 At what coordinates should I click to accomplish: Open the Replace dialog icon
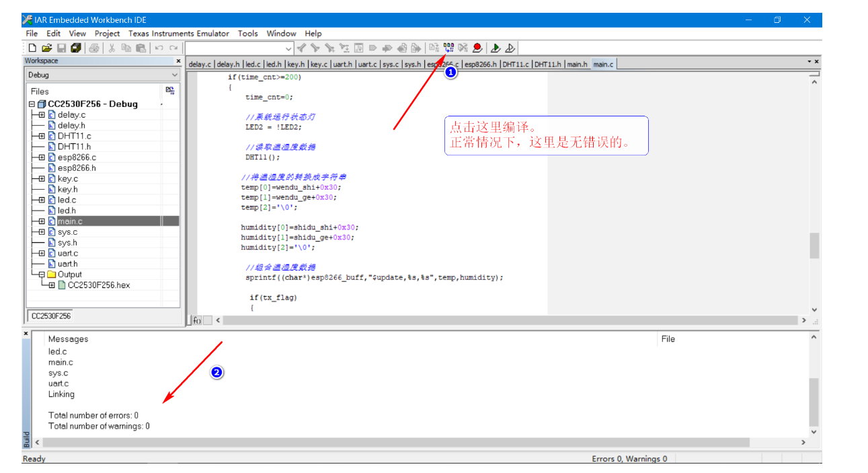344,48
